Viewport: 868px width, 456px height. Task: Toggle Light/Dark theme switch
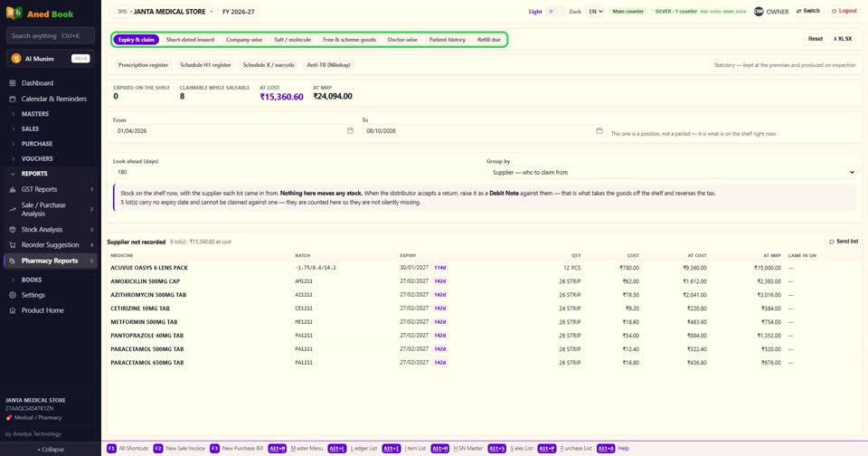pyautogui.click(x=555, y=12)
